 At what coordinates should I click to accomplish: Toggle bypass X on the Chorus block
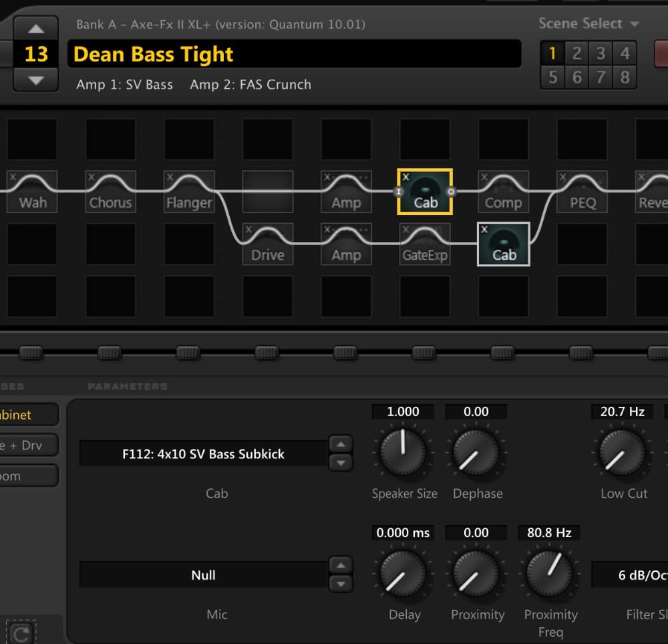coord(91,177)
